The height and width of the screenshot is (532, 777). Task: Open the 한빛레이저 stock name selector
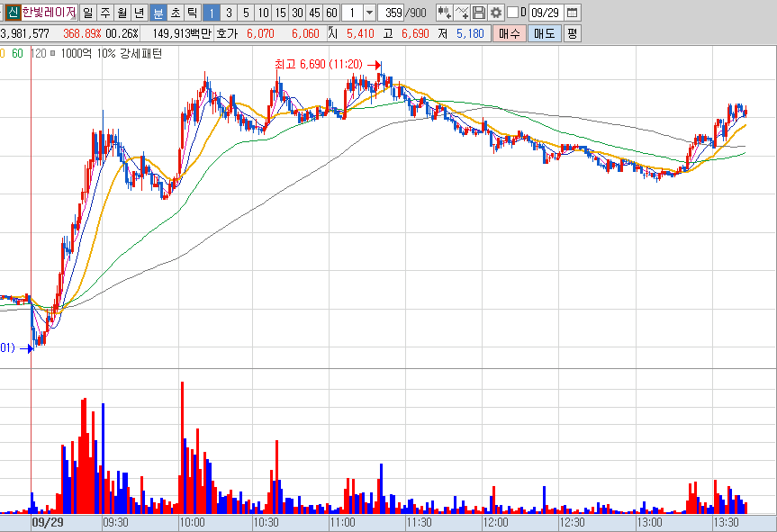(49, 13)
